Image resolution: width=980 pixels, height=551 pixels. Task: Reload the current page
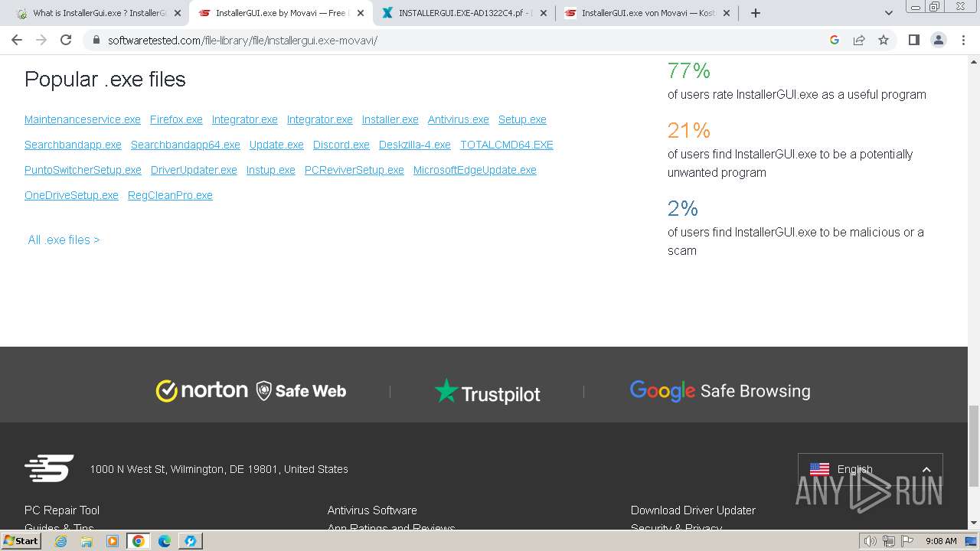click(x=66, y=40)
